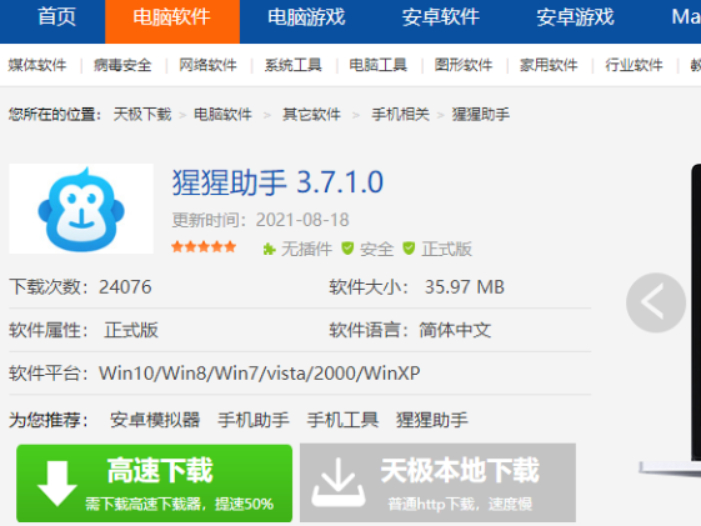Click the previous screenshot arrow
The image size is (701, 526).
click(656, 303)
